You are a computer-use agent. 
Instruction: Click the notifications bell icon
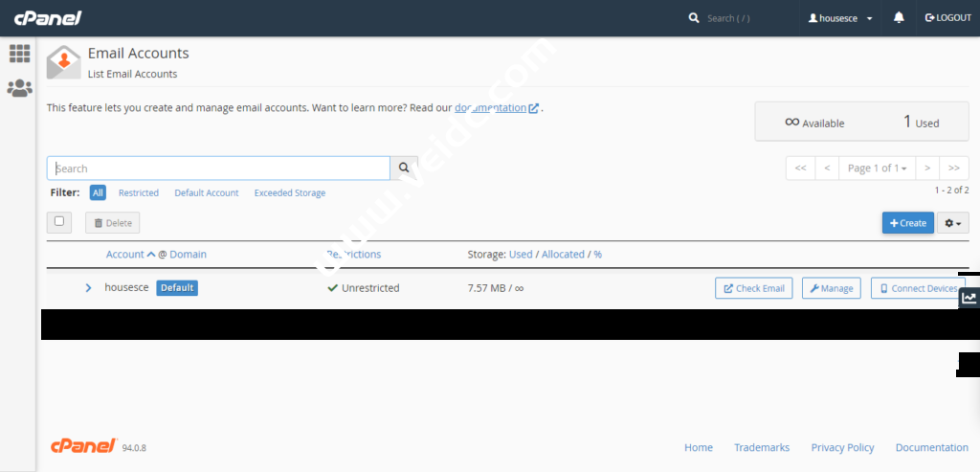(x=899, y=18)
